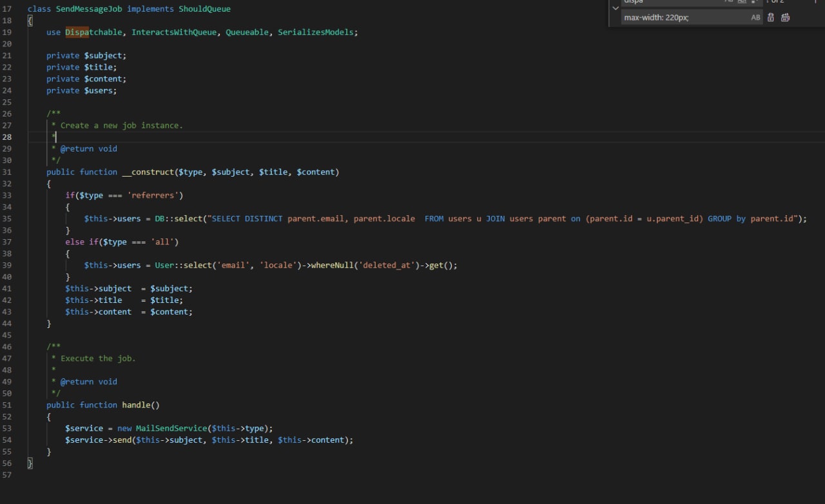Screen dimensions: 825x504
Task: Click the handle function name
Action: [x=135, y=405]
